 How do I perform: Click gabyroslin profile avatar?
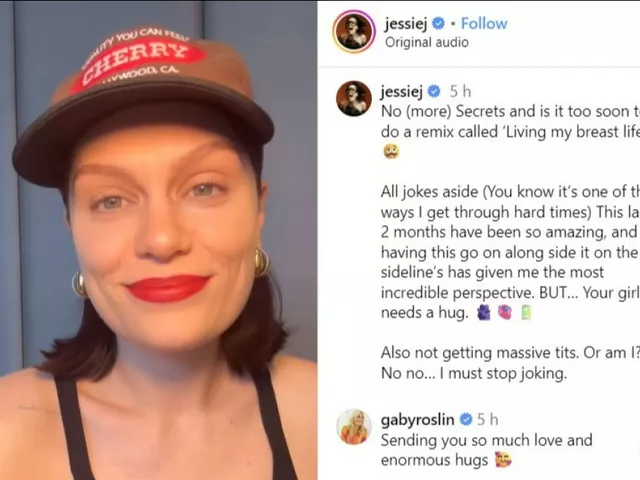click(354, 427)
